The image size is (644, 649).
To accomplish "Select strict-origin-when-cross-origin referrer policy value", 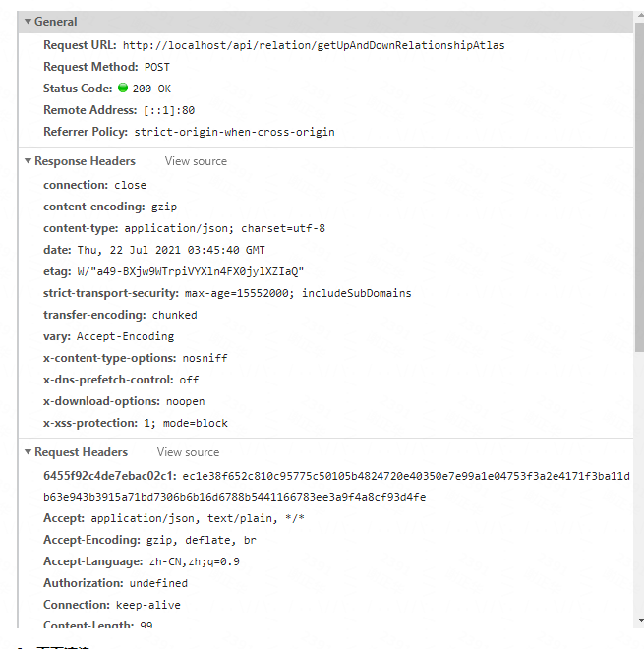I will click(234, 132).
